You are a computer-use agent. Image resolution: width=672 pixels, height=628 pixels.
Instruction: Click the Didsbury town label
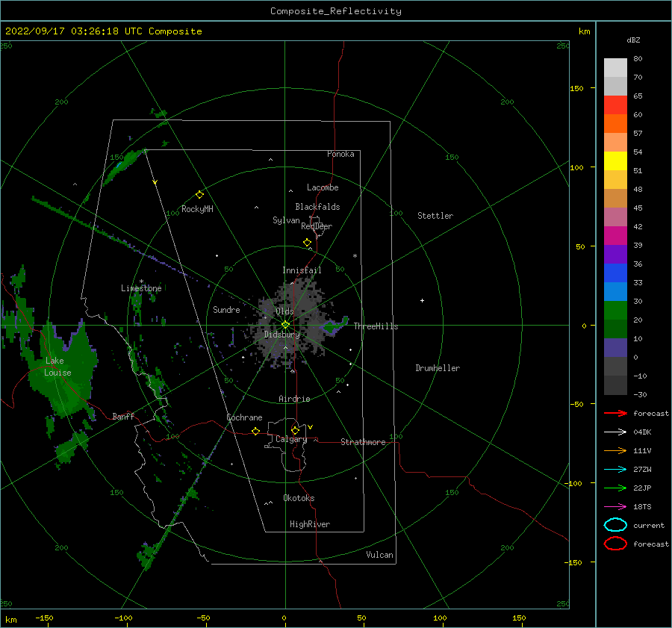(282, 335)
